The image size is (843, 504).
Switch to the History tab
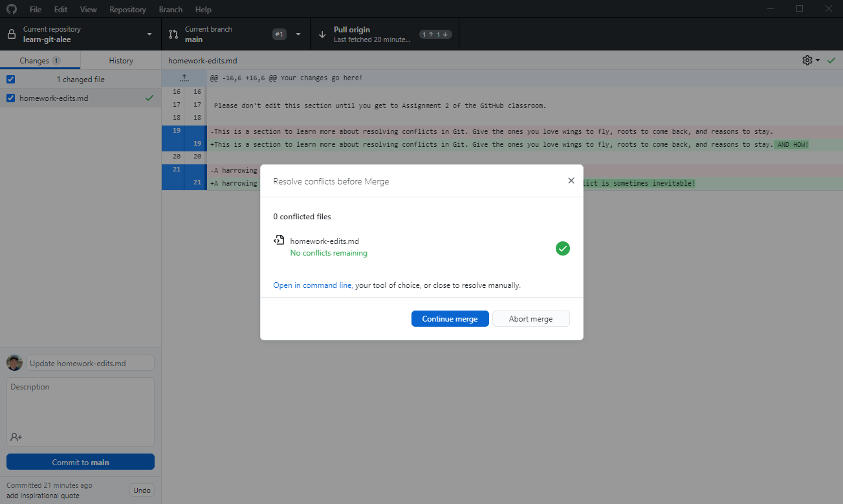[x=121, y=60]
